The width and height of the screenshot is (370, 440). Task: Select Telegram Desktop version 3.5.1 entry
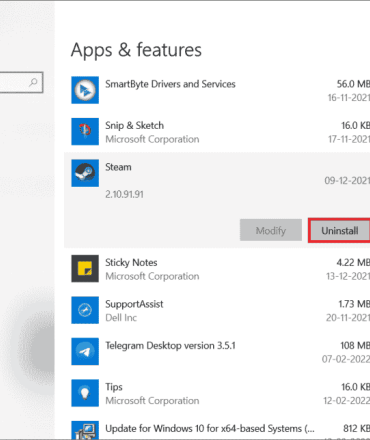coord(170,346)
